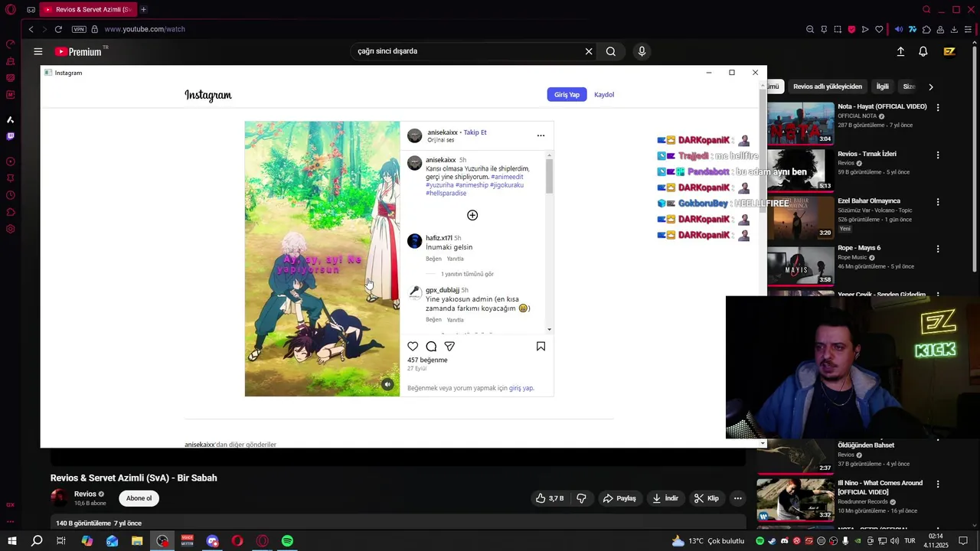Open the post's three-dot options menu
Viewport: 980px width, 551px height.
[x=541, y=135]
